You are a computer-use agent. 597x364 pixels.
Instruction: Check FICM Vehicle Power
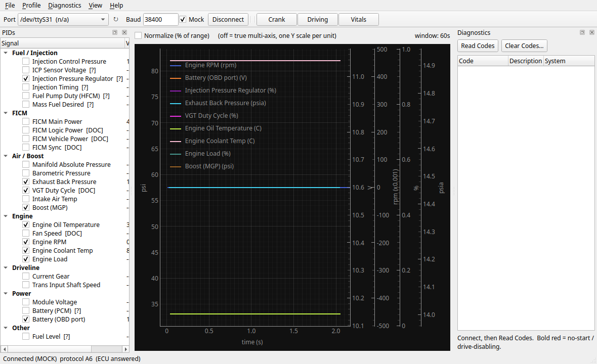pyautogui.click(x=26, y=139)
